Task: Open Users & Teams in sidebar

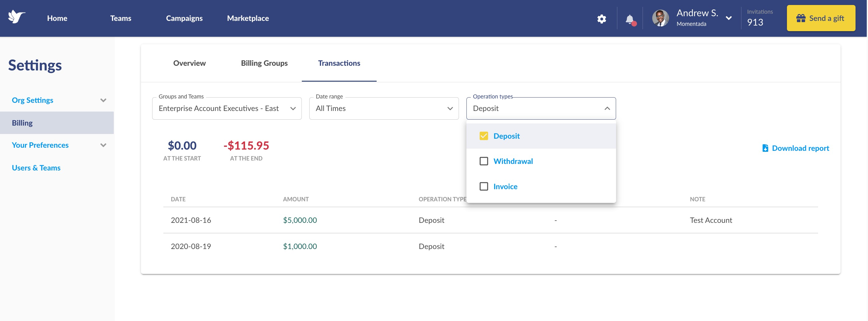Action: (x=36, y=168)
